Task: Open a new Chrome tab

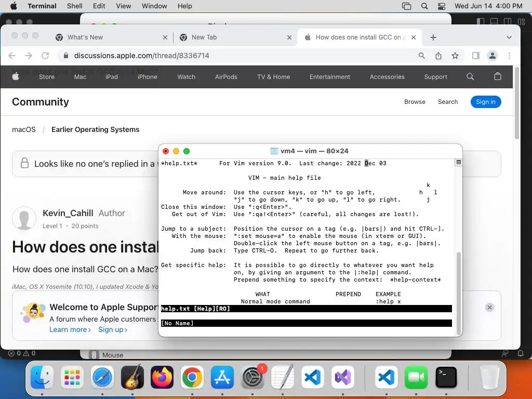Action: pyautogui.click(x=433, y=37)
